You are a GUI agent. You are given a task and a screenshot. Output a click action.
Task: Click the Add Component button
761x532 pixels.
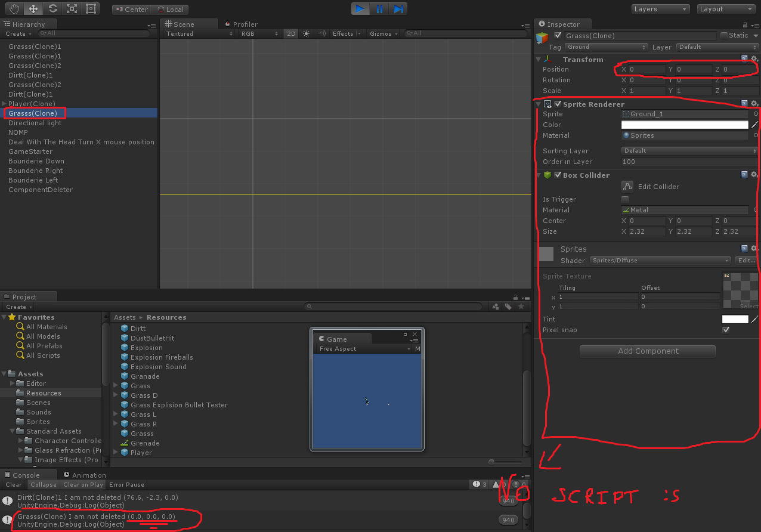pyautogui.click(x=647, y=351)
